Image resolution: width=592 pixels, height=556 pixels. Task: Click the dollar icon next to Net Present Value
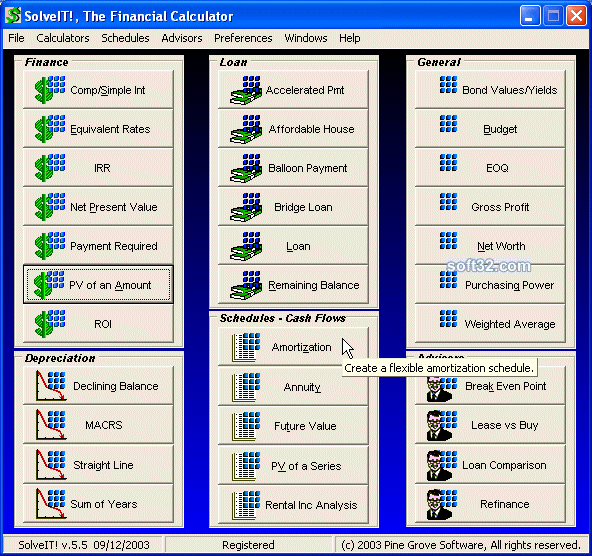tap(49, 207)
